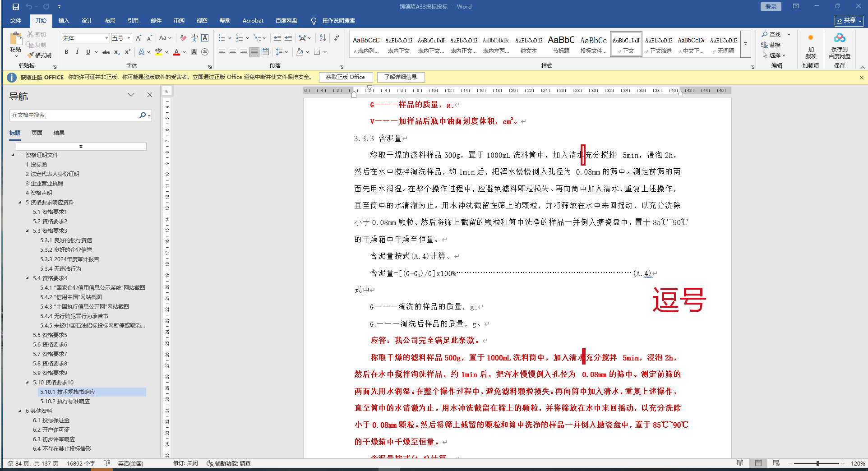The image size is (868, 471).
Task: Click the sort A-Z icon
Action: [x=323, y=38]
